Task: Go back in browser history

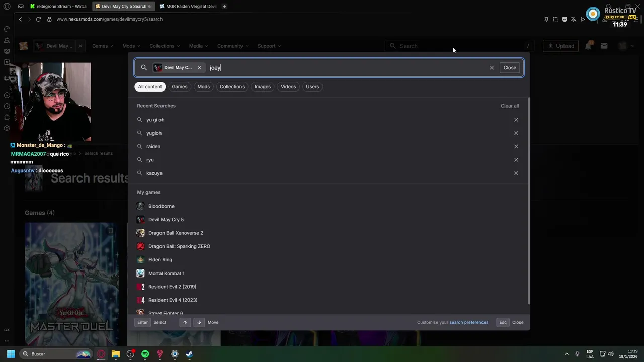Action: [20, 19]
